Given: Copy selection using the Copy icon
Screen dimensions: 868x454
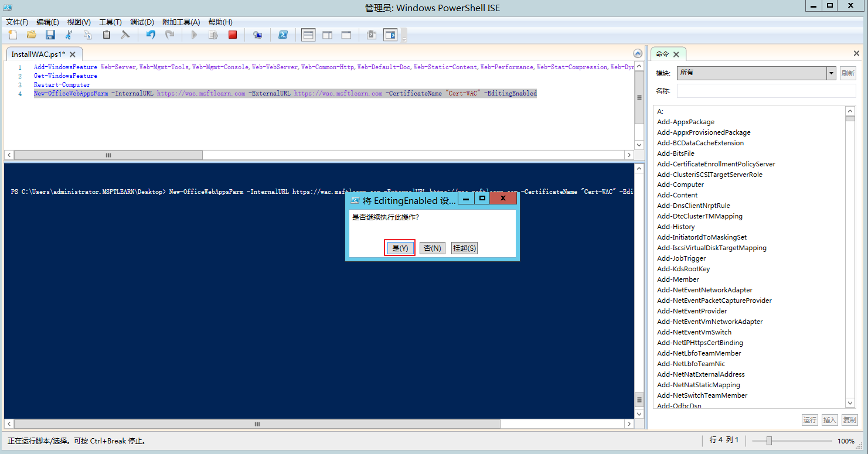Looking at the screenshot, I should coord(87,35).
